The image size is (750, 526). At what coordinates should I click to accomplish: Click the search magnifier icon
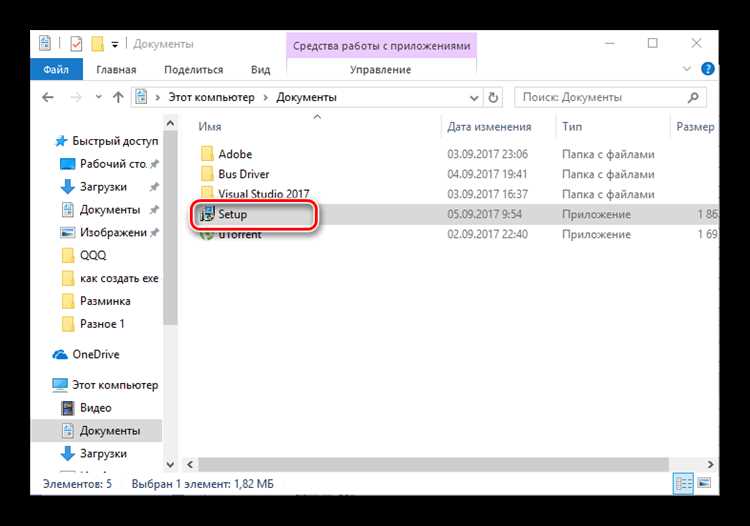[x=693, y=98]
